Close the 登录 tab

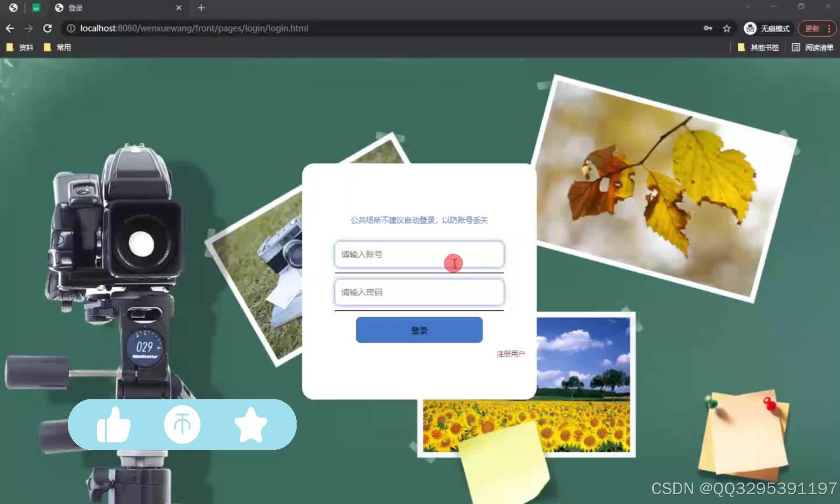point(179,8)
